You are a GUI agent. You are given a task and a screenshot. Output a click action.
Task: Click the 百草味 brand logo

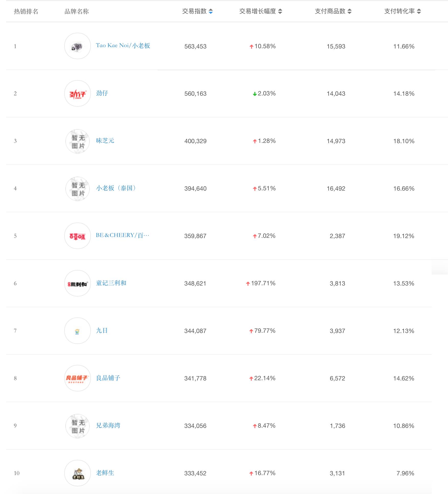(78, 236)
